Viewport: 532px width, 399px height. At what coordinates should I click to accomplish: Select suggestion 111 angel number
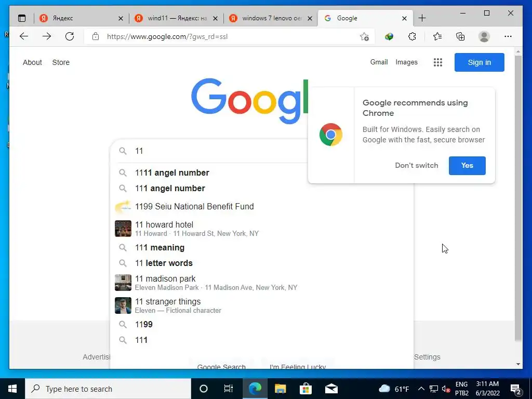[262, 188]
